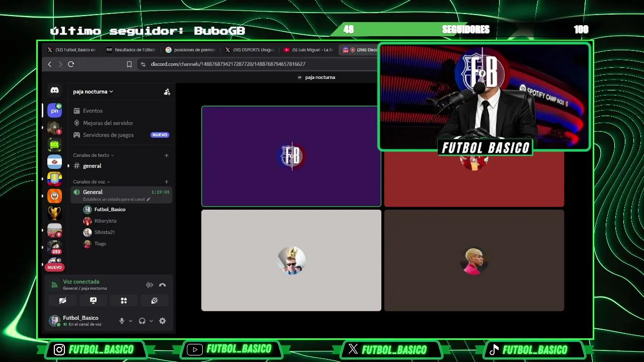
Task: Select user Riberyista in voice list
Action: (126, 221)
